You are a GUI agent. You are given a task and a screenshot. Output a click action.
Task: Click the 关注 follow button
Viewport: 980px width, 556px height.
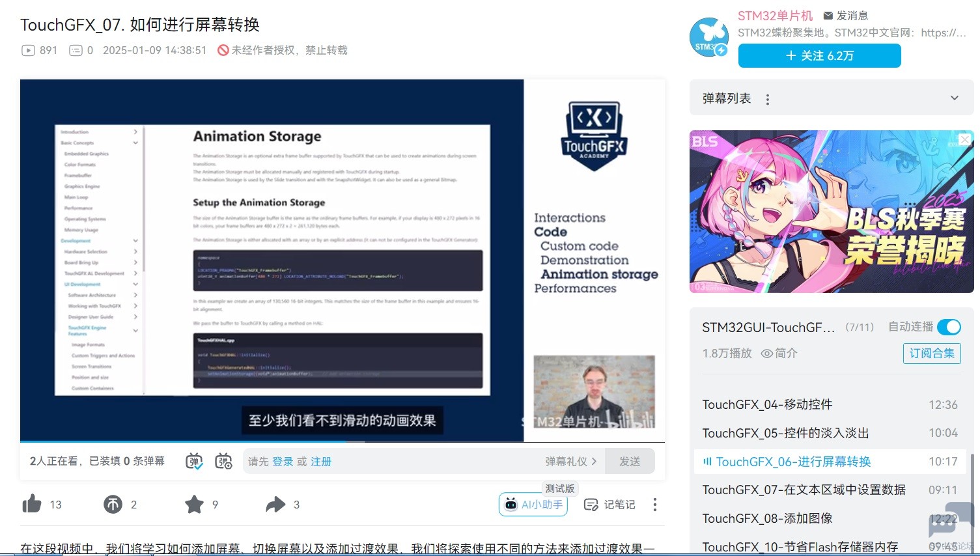819,56
